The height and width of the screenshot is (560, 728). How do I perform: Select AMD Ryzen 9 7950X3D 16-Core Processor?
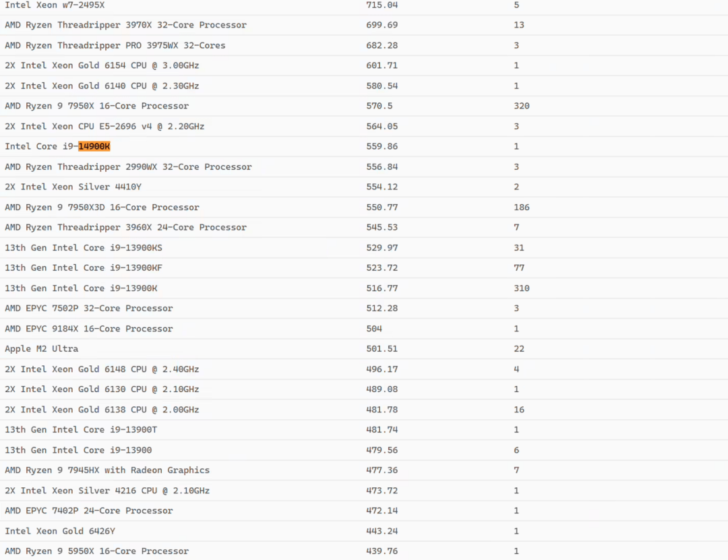102,207
